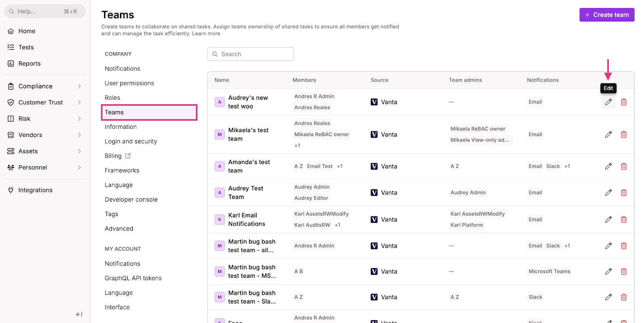
Task: Expand the Compliance menu chevron
Action: tap(79, 86)
